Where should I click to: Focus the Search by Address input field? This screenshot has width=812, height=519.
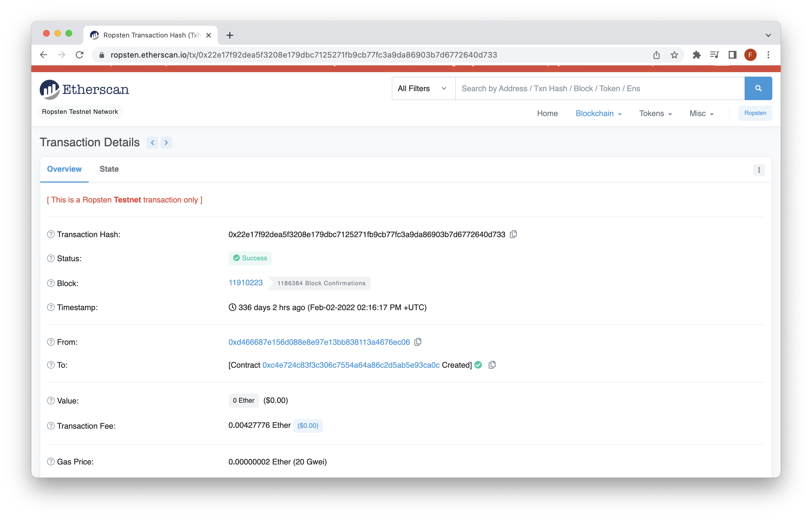(599, 88)
